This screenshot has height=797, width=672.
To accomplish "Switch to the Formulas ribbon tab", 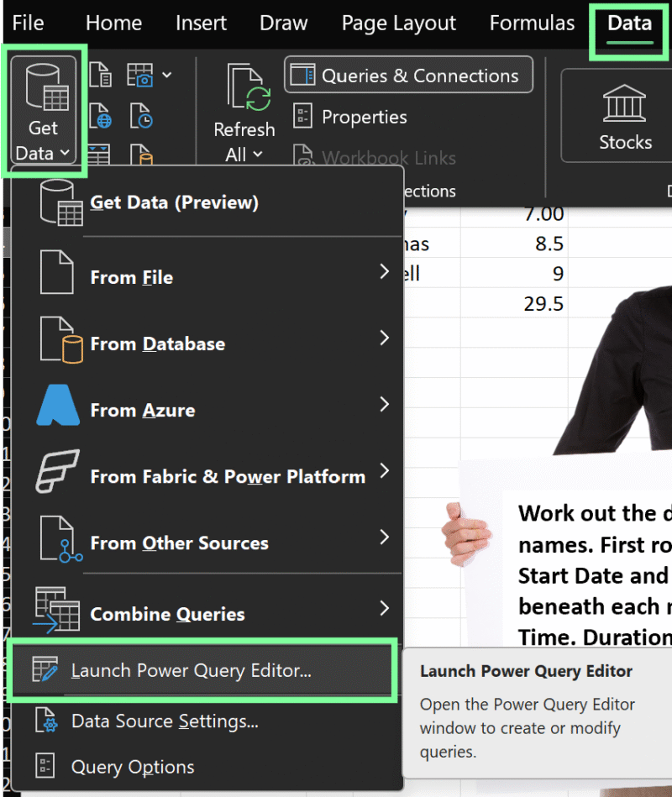I will point(532,23).
